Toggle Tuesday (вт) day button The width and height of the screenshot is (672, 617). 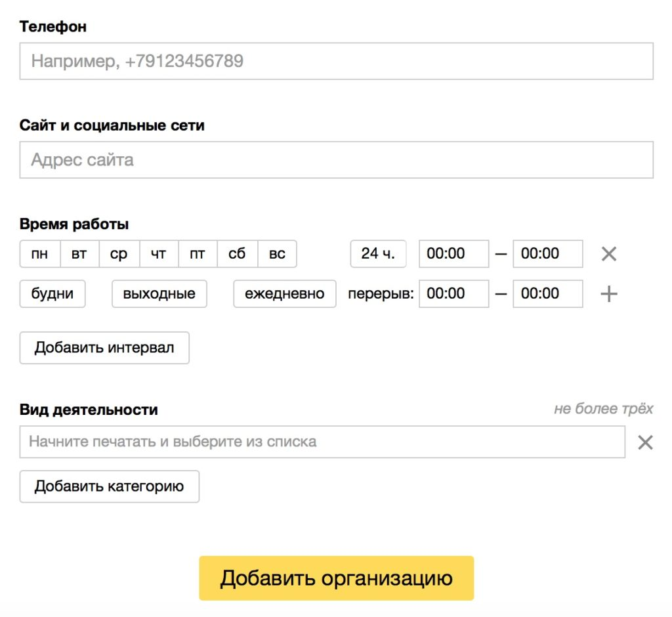79,254
